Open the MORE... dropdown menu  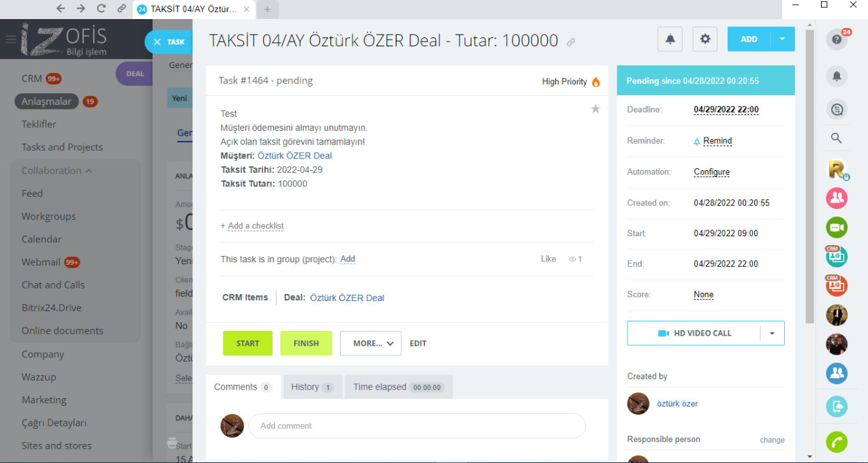pyautogui.click(x=371, y=344)
